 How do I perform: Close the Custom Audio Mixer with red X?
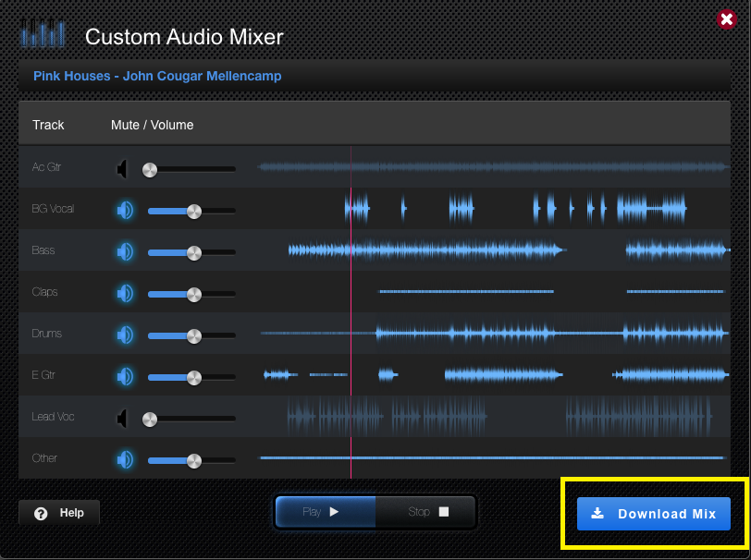point(727,19)
